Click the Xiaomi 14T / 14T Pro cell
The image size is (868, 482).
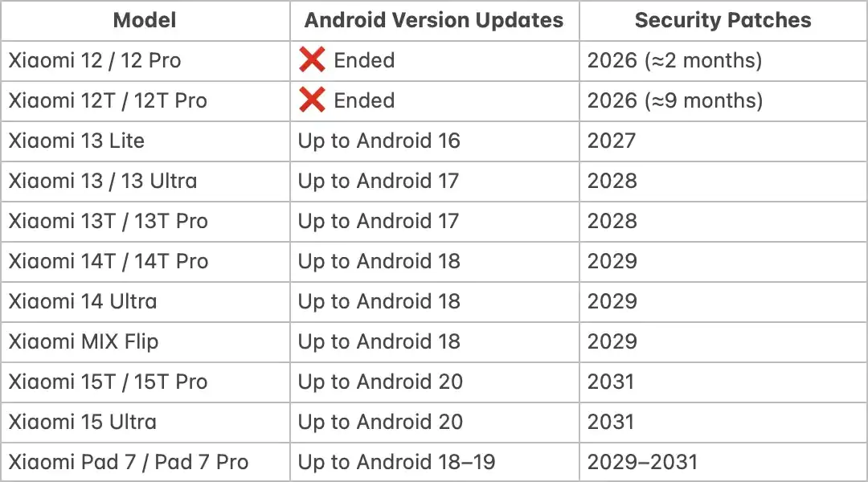108,261
